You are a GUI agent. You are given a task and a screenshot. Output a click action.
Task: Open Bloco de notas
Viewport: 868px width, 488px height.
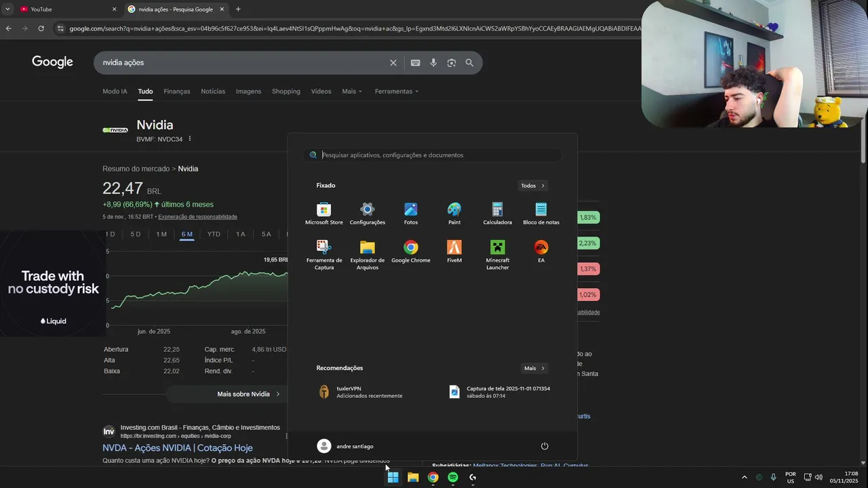[541, 213]
